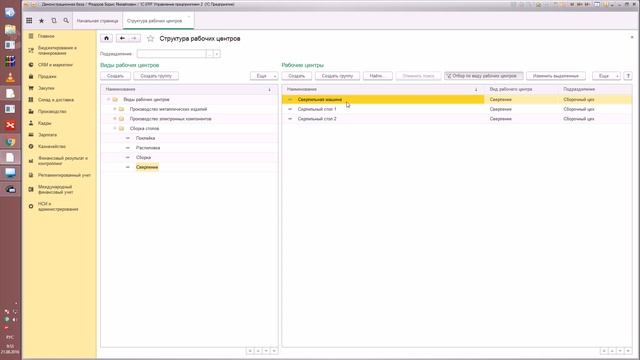Viewport: 640px width, 360px height.
Task: Open Кадры section in sidebar
Action: point(44,123)
